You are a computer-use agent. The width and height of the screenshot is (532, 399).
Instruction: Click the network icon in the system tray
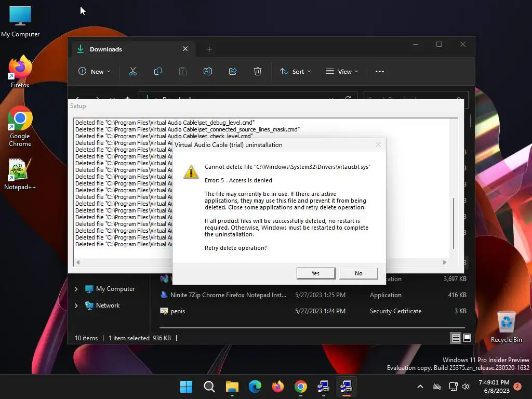coord(453,387)
